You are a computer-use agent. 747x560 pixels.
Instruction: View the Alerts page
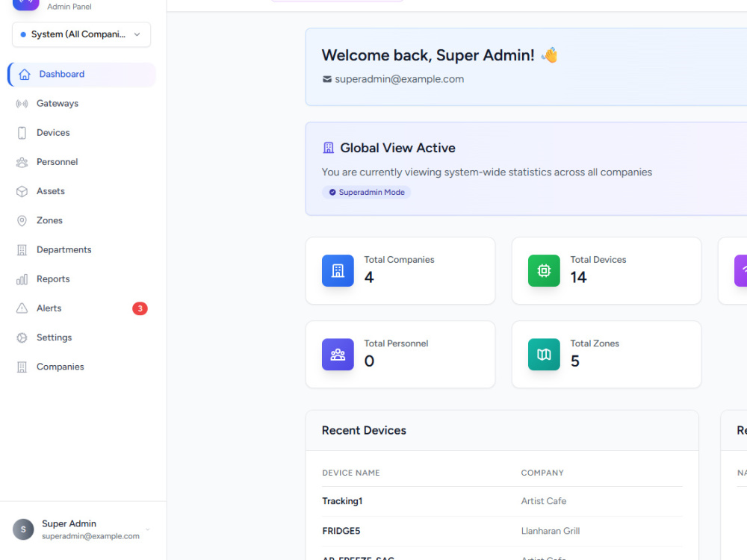point(82,308)
